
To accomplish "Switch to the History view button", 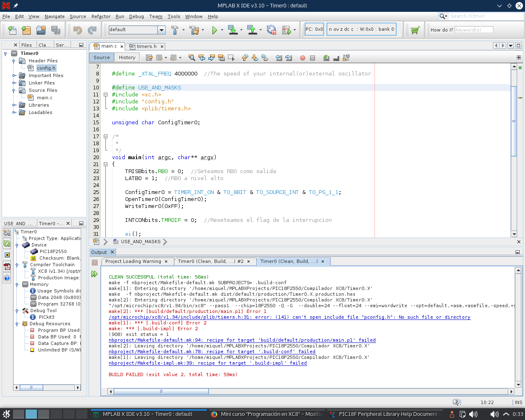I will (x=127, y=57).
